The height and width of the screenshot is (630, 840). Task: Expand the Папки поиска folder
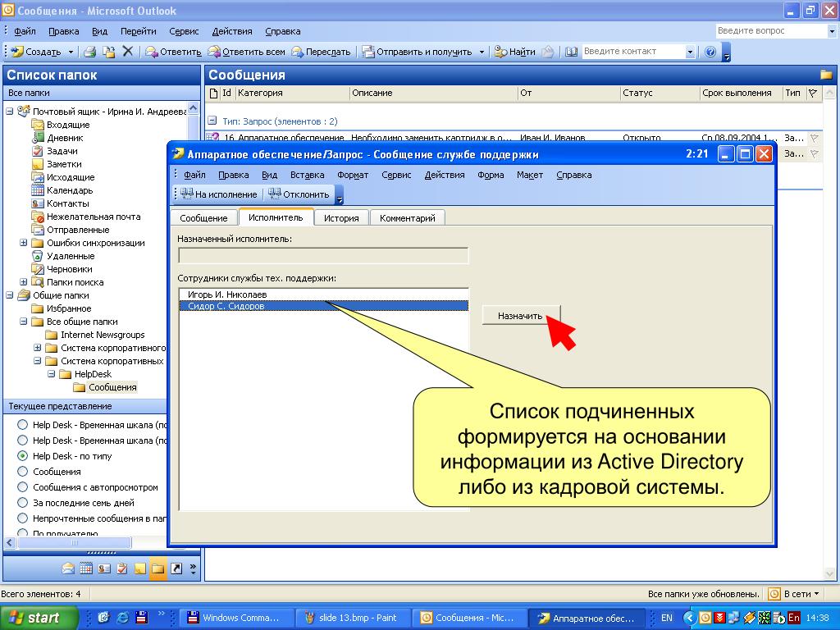point(24,282)
